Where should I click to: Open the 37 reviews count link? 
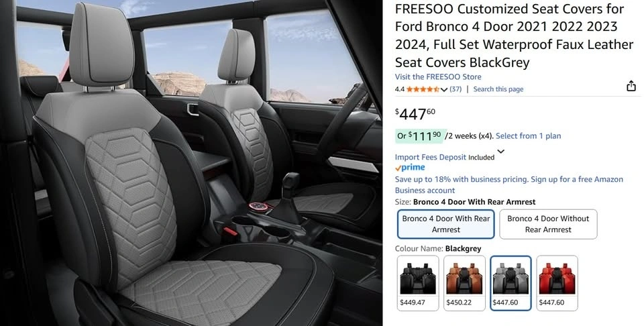pyautogui.click(x=455, y=89)
